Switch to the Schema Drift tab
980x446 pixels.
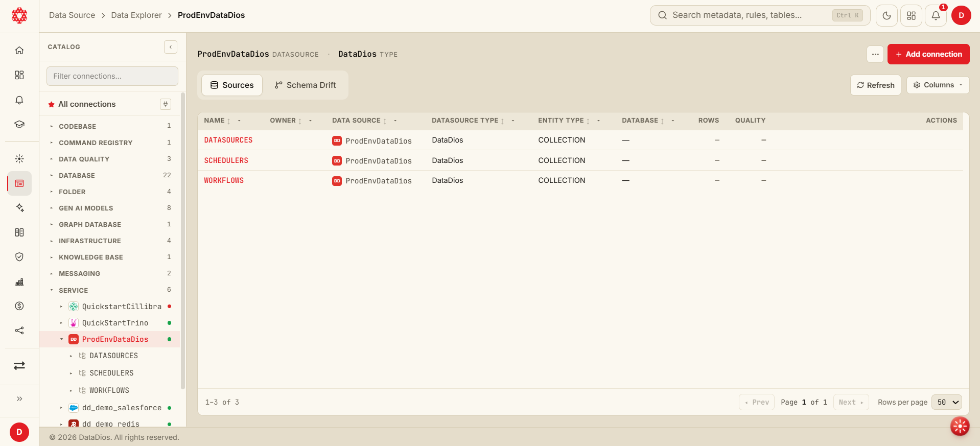tap(306, 85)
